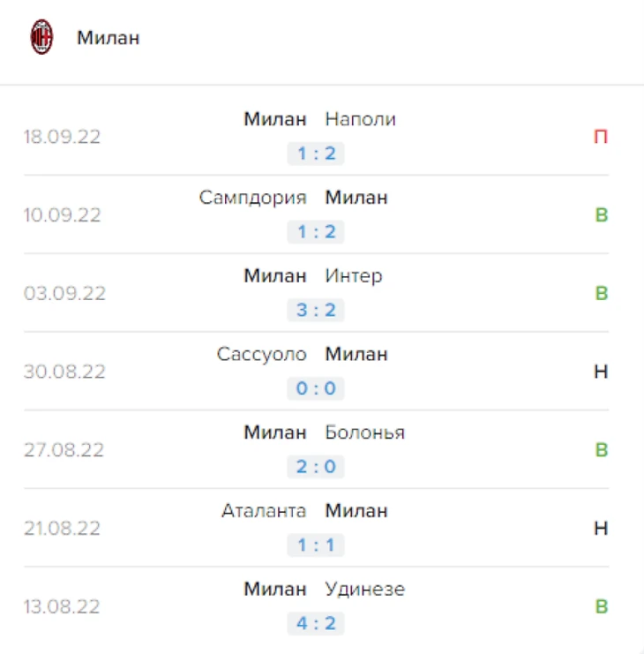The width and height of the screenshot is (644, 654).
Task: Click the 3:2 score badge
Action: click(x=316, y=311)
